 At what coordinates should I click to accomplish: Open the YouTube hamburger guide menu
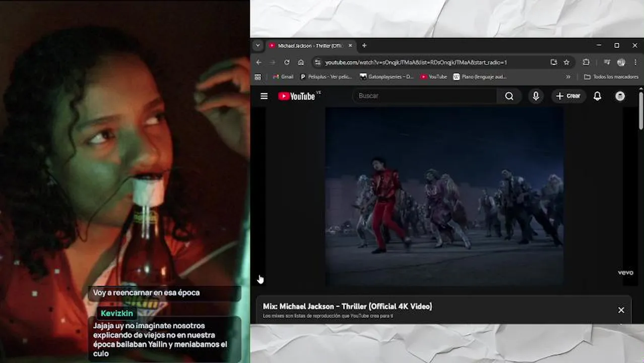[x=264, y=96]
